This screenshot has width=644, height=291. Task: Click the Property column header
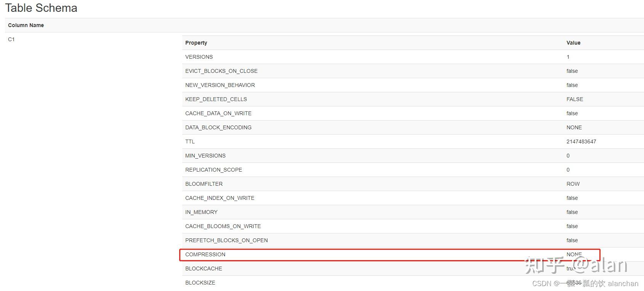click(x=196, y=43)
